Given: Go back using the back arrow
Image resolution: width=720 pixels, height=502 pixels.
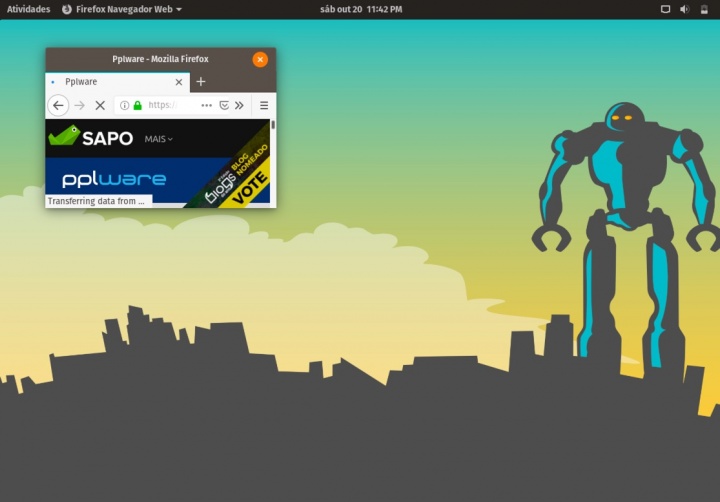Looking at the screenshot, I should [58, 105].
